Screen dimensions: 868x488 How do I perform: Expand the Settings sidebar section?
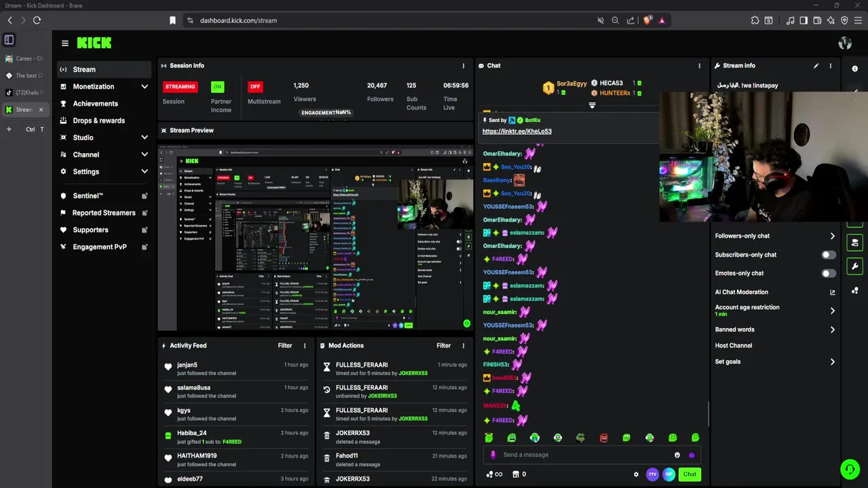[144, 171]
